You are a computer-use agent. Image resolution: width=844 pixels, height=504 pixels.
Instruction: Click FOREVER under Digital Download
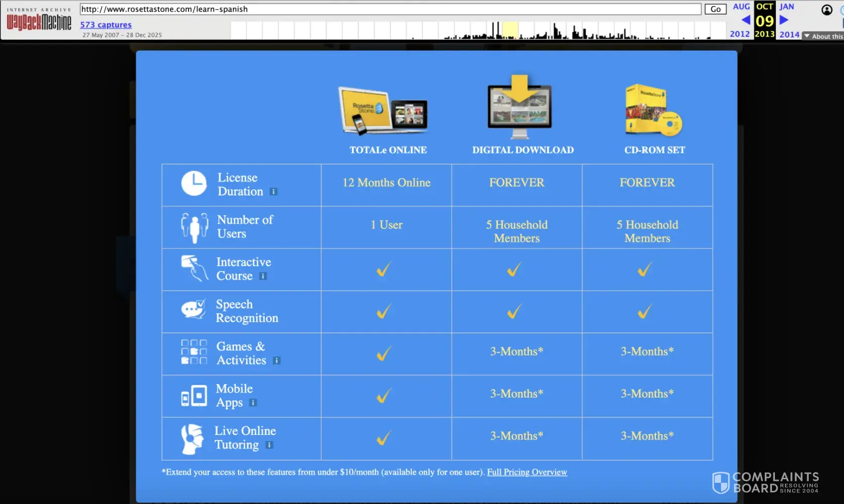point(517,182)
